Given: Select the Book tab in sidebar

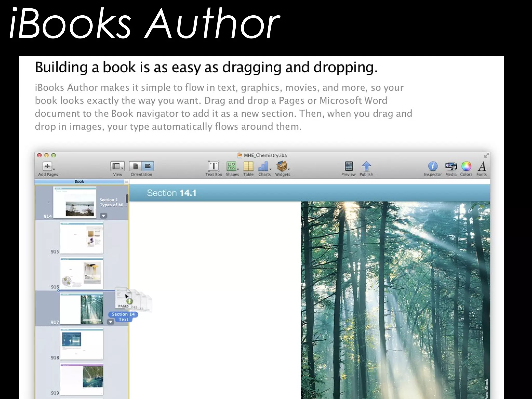Looking at the screenshot, I should click(79, 182).
